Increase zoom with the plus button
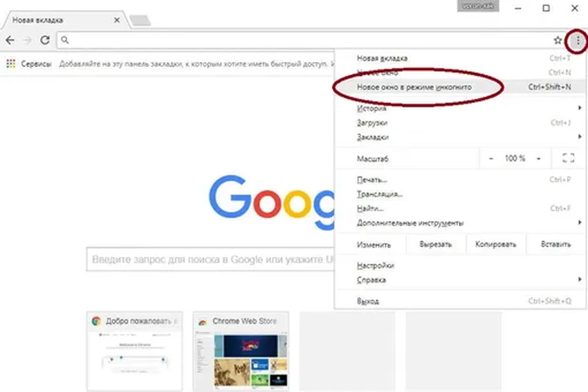The height and width of the screenshot is (392, 588). 539,158
